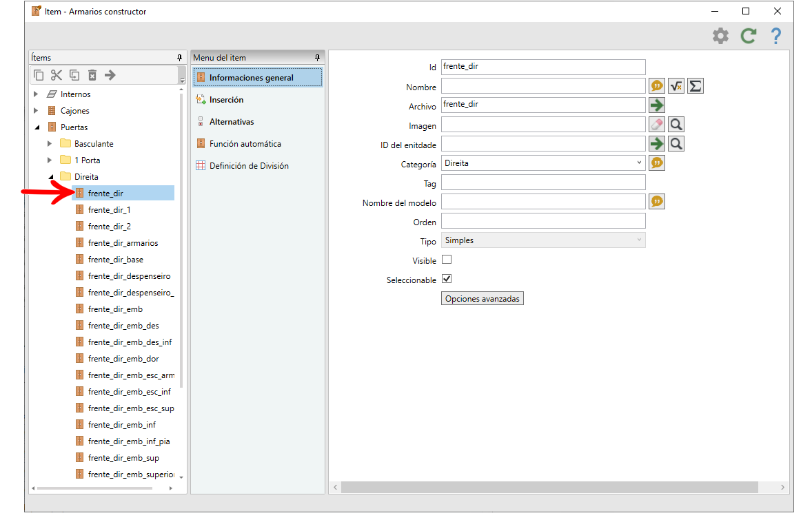The width and height of the screenshot is (812, 522).
Task: Open the settings gear icon
Action: [x=720, y=36]
